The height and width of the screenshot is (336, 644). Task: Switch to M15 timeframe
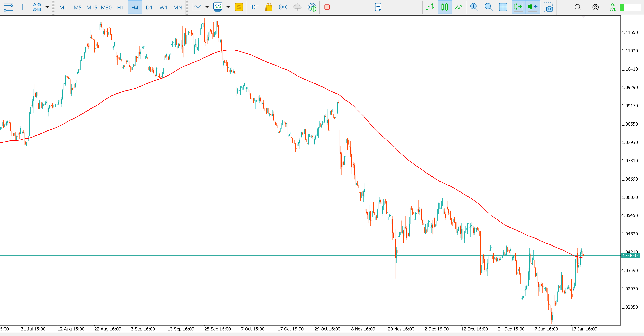tap(92, 7)
